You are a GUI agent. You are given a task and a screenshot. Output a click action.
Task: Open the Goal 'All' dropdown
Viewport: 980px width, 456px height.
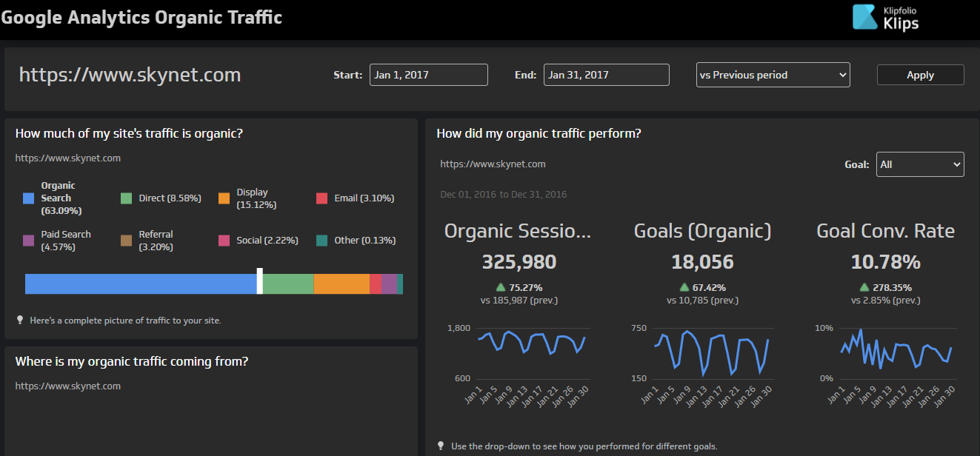point(920,164)
